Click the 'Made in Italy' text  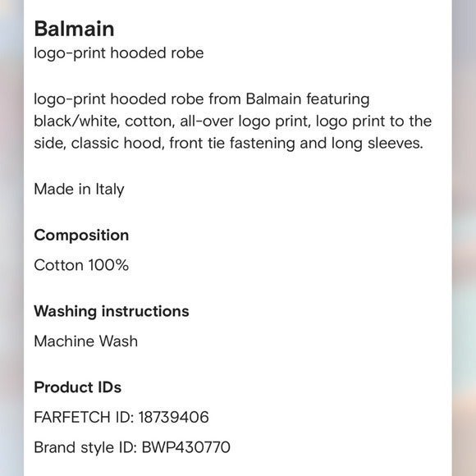click(x=79, y=190)
